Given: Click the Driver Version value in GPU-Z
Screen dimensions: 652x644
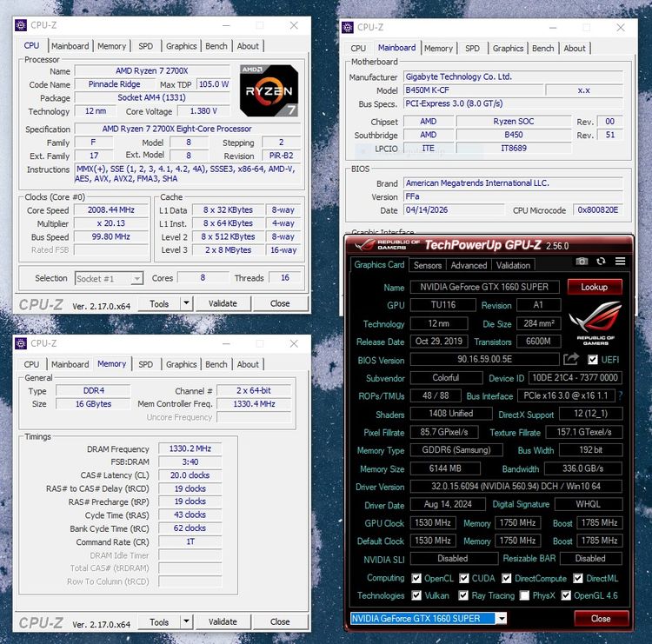Looking at the screenshot, I should [x=516, y=486].
